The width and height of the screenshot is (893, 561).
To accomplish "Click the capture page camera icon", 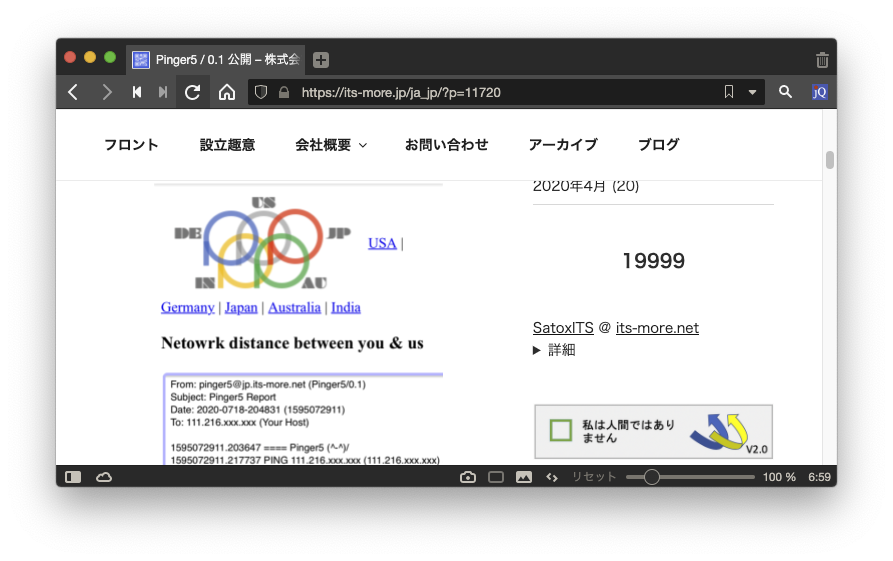I will [x=467, y=477].
